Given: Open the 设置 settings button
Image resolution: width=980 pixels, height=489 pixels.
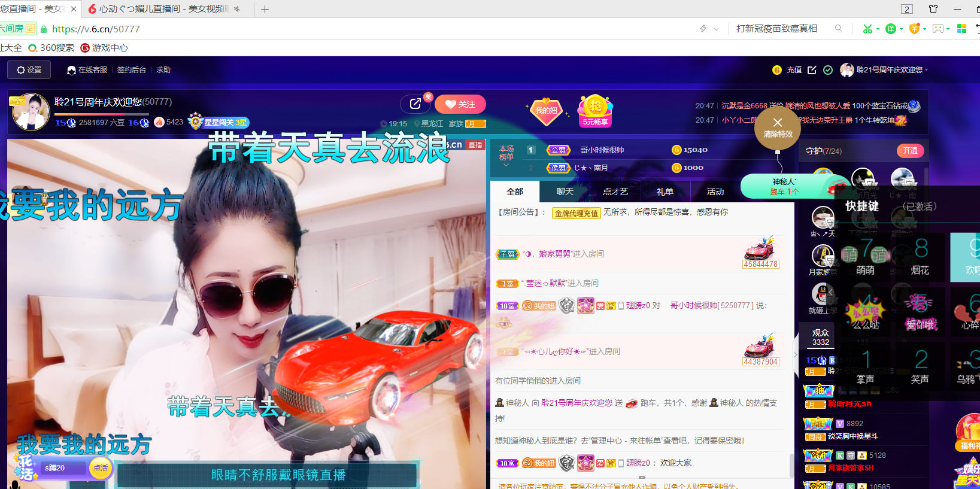Looking at the screenshot, I should [29, 70].
